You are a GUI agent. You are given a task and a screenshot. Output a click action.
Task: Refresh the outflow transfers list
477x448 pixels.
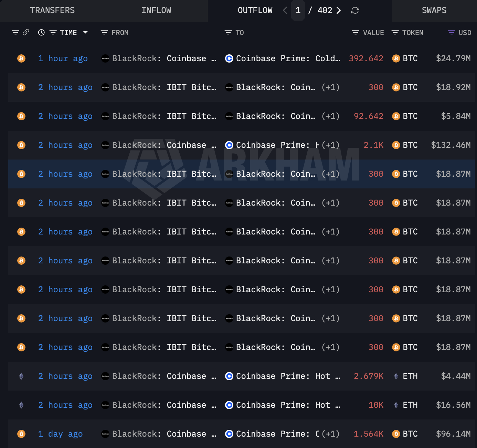coord(355,11)
